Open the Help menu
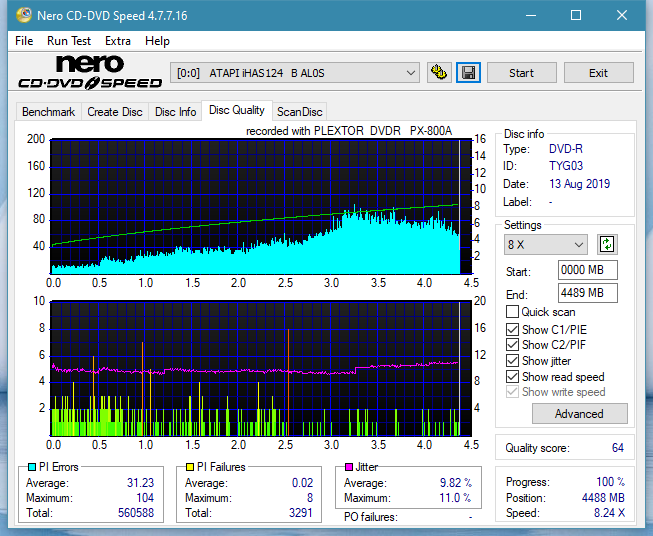 [x=157, y=41]
